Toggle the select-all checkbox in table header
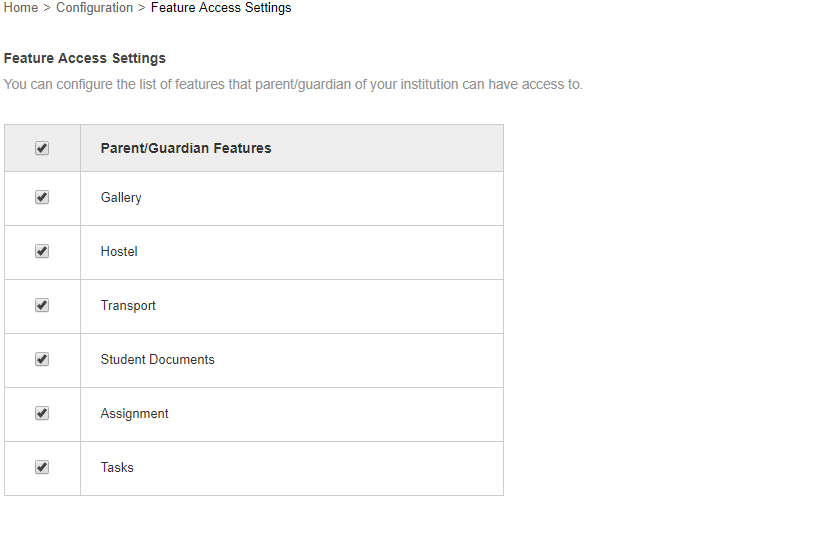The width and height of the screenshot is (816, 543). click(42, 148)
